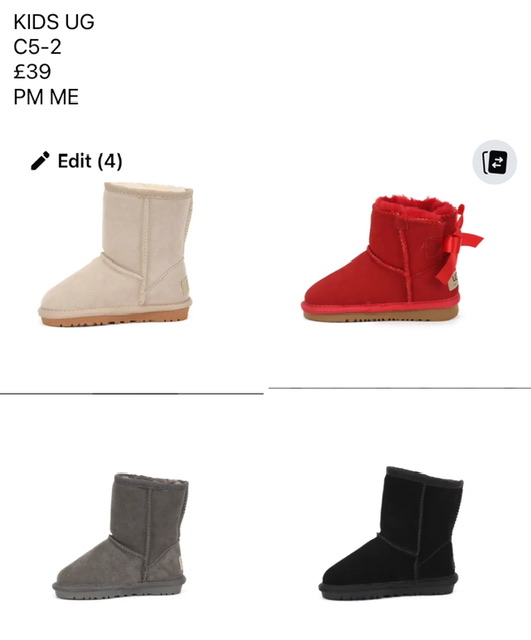The height and width of the screenshot is (640, 531).
Task: Tap the change layout cards icon
Action: pyautogui.click(x=495, y=162)
